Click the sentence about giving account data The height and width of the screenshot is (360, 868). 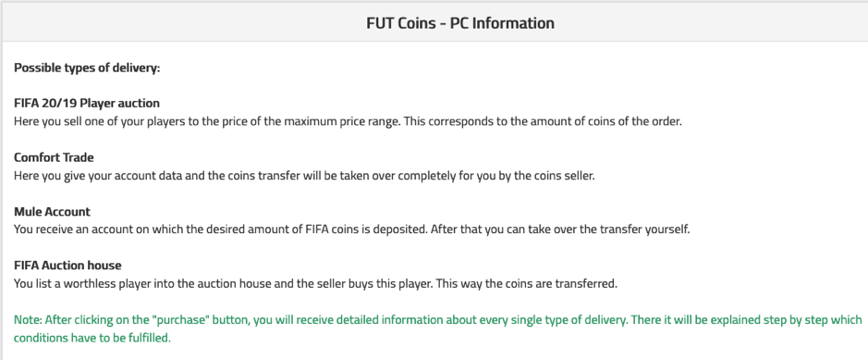[x=304, y=175]
